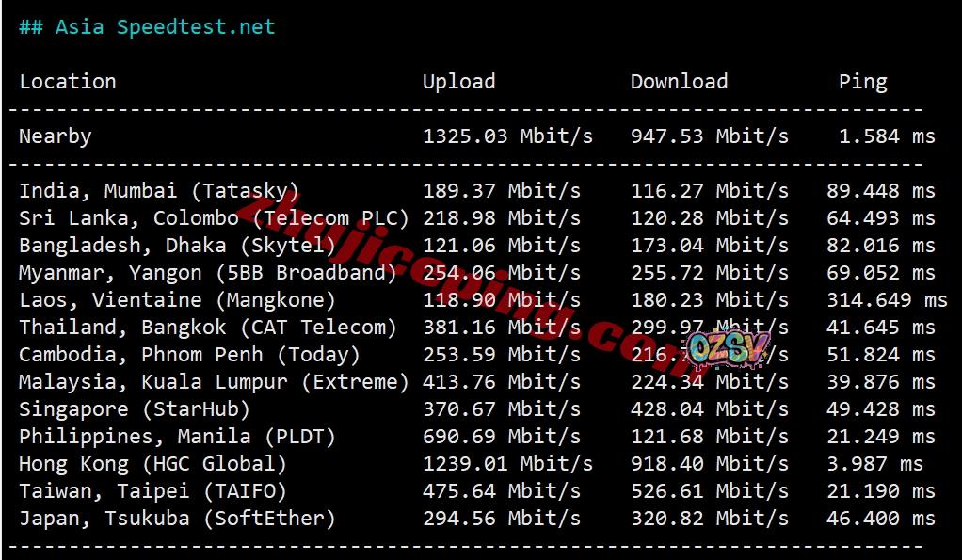The image size is (962, 560).
Task: Click the "## Asia Speedtest.net" heading
Action: click(147, 26)
